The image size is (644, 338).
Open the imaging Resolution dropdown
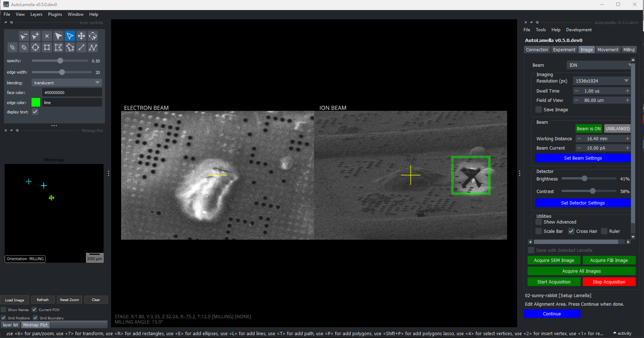pos(601,81)
